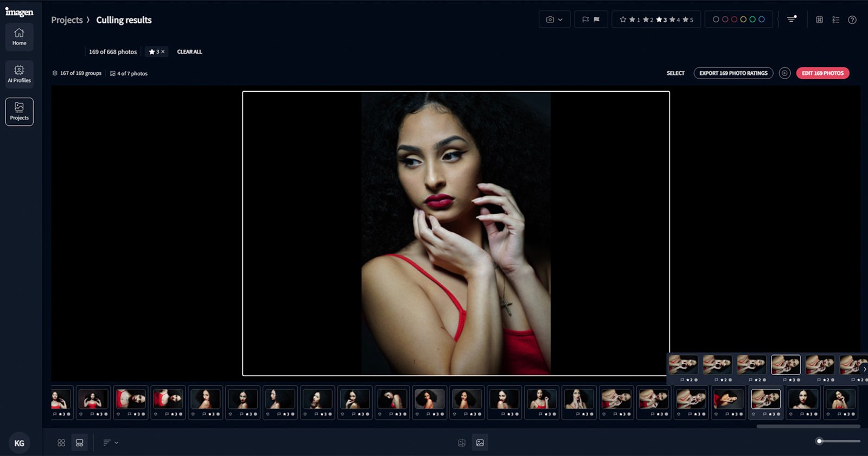868x456 pixels.
Task: Click the Edit 169 Photos button
Action: tap(822, 73)
